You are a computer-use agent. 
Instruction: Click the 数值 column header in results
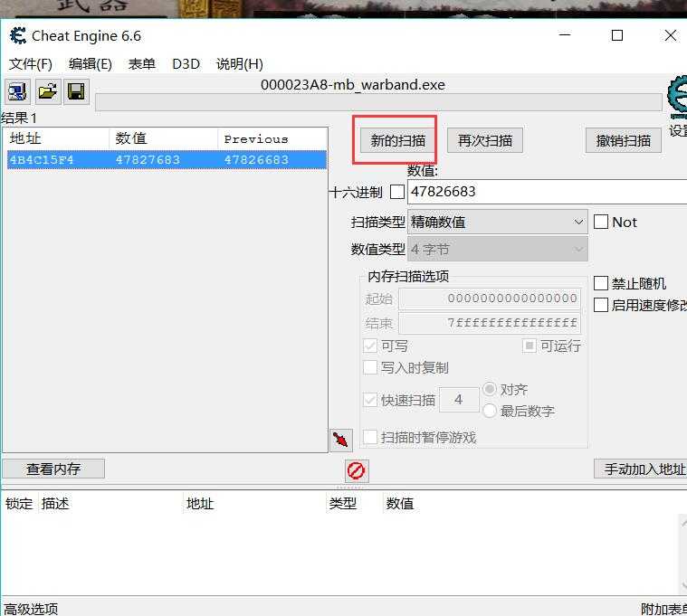pyautogui.click(x=163, y=138)
